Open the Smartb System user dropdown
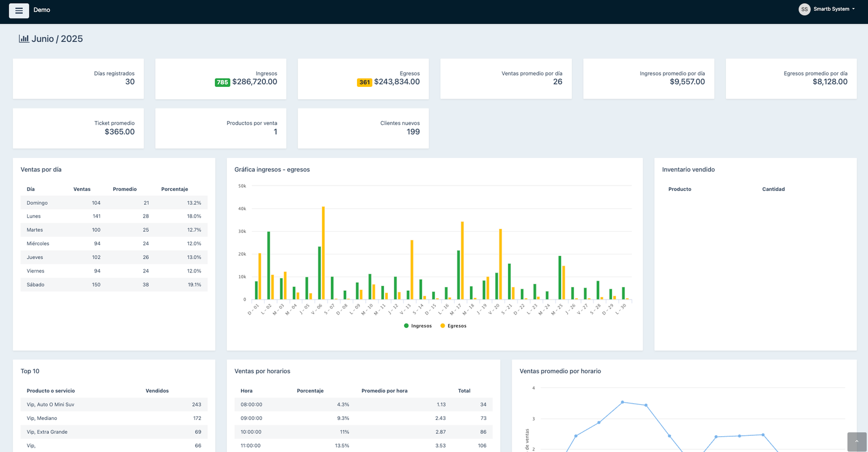The width and height of the screenshot is (868, 452). click(x=834, y=9)
